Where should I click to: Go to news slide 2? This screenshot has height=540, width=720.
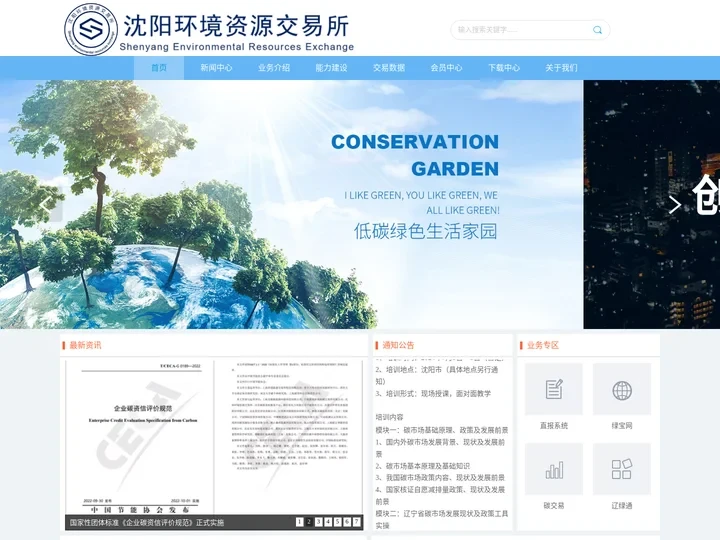click(x=309, y=522)
